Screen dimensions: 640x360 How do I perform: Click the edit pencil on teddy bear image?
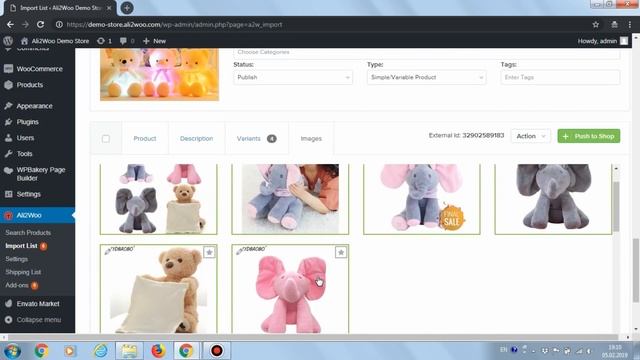(107, 252)
